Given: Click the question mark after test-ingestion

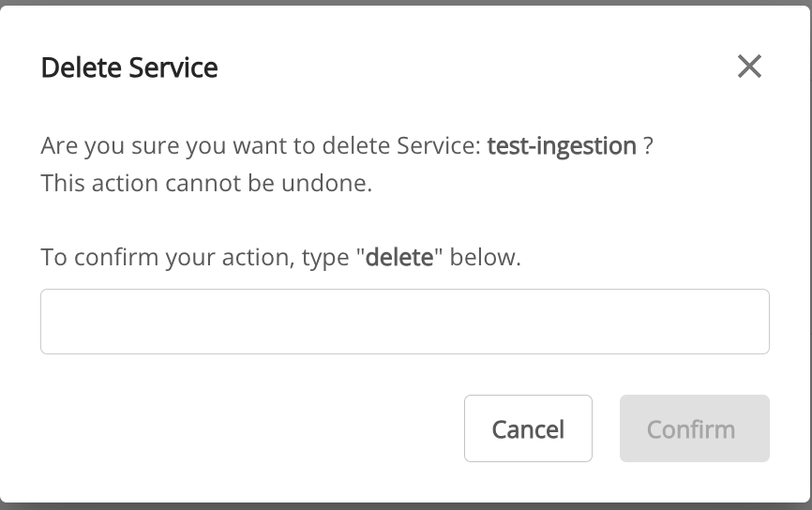Looking at the screenshot, I should (648, 146).
